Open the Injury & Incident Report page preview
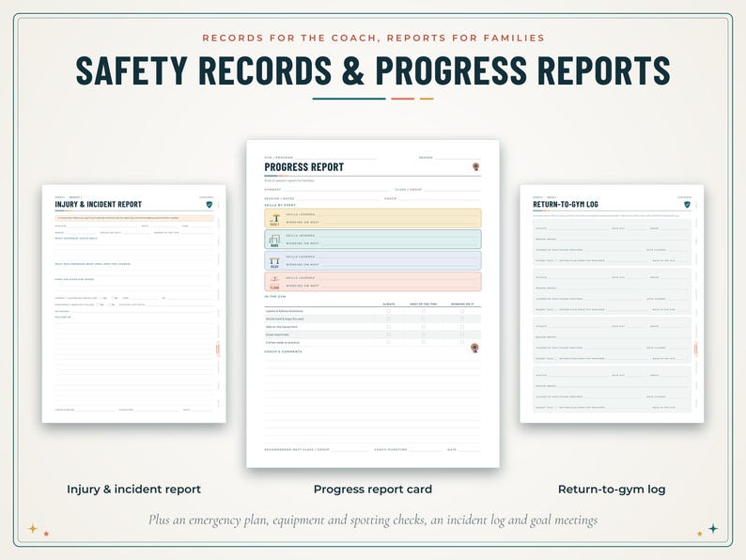 point(133,303)
